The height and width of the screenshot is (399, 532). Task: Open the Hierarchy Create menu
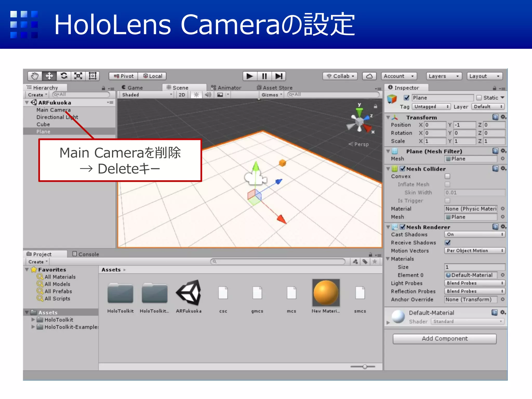coord(38,95)
